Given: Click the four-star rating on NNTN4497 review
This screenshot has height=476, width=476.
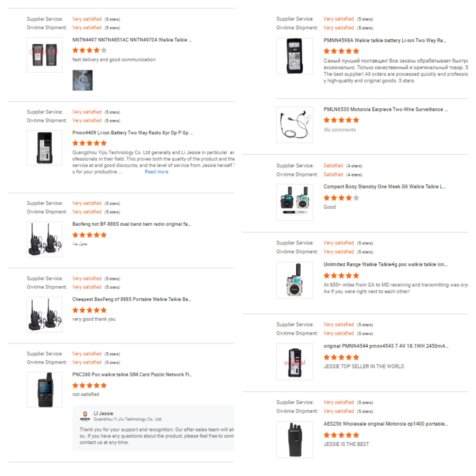Looking at the screenshot, I should click(x=89, y=50).
